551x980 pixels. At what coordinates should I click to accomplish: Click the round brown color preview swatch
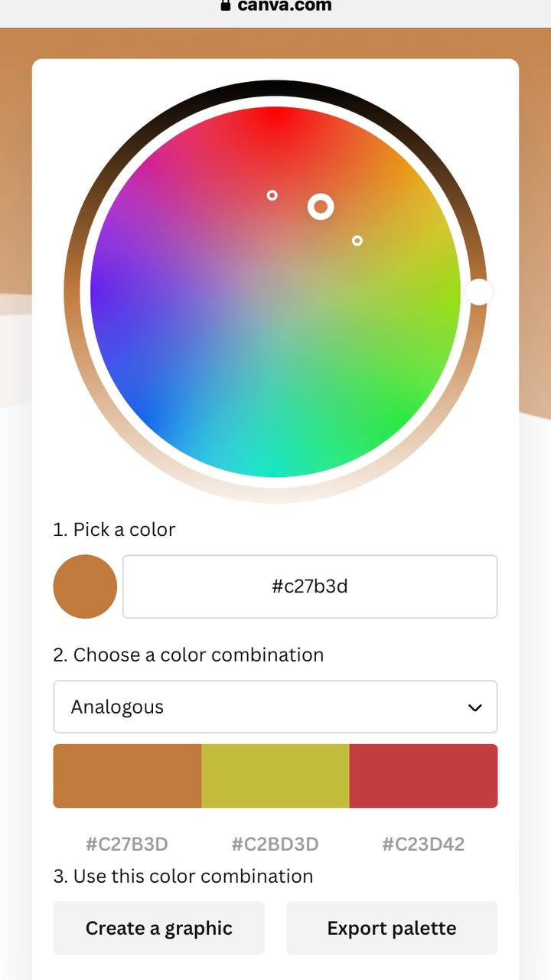click(85, 586)
